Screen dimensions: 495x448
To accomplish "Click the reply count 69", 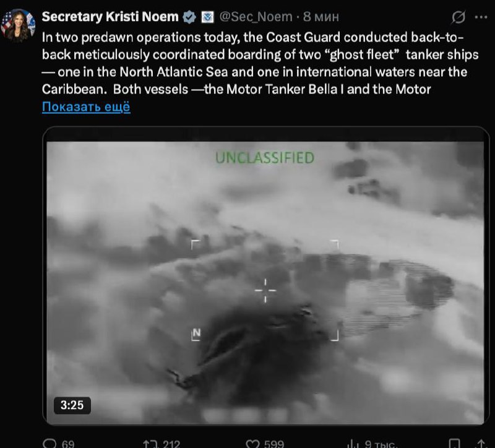I will 68,444.
